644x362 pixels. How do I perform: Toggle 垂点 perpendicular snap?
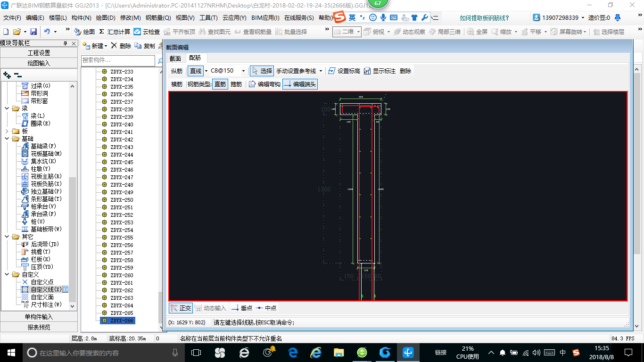coord(242,308)
